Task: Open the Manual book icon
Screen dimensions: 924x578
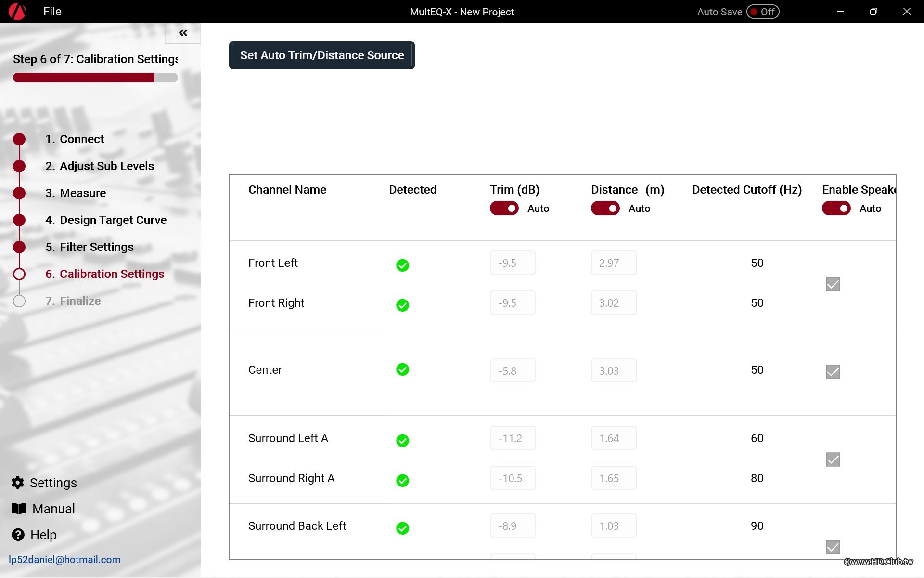Action: (x=19, y=509)
